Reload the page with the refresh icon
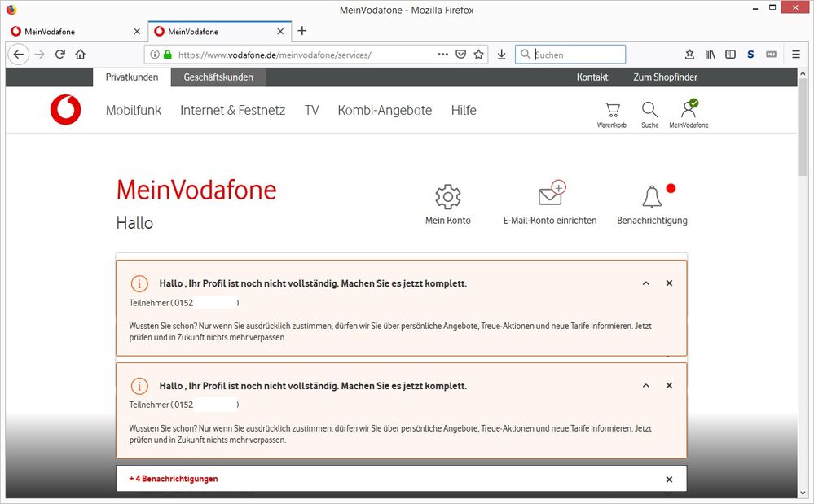This screenshot has height=504, width=814. click(60, 55)
